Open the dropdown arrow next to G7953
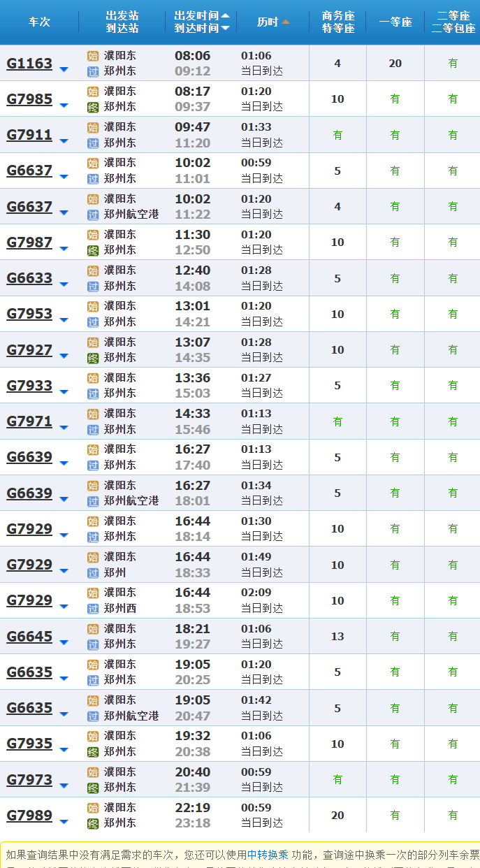 pyautogui.click(x=64, y=319)
